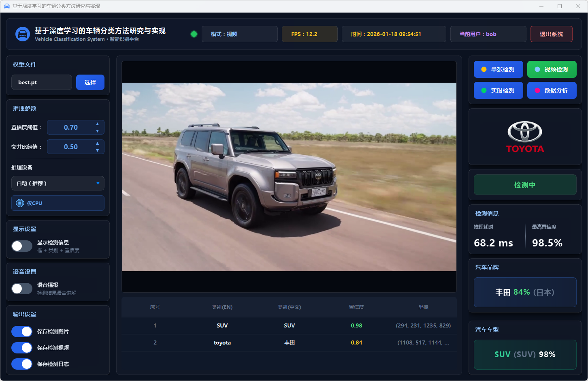Click the green dot on 实时检测 button

[484, 90]
